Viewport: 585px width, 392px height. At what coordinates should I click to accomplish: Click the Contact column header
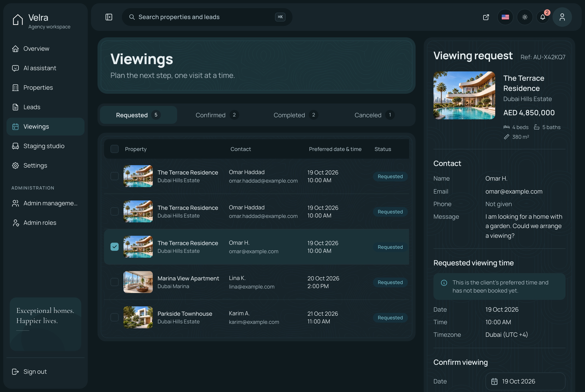tap(240, 149)
